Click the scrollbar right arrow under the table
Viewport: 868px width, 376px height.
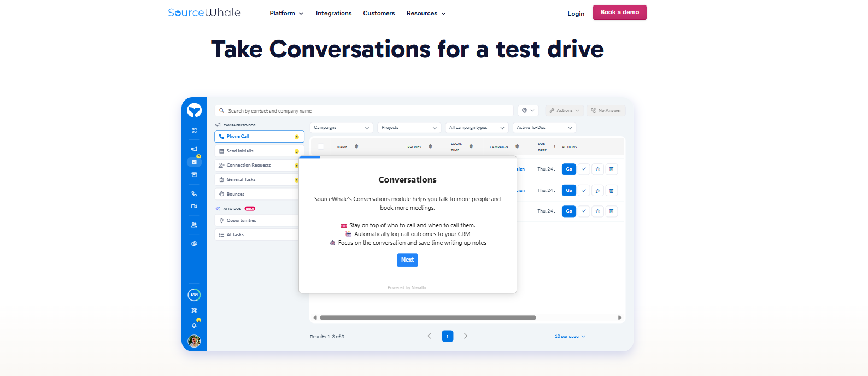click(619, 318)
